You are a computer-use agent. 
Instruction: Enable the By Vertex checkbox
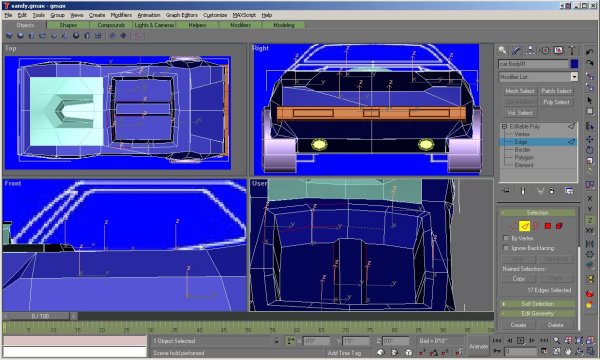(506, 238)
